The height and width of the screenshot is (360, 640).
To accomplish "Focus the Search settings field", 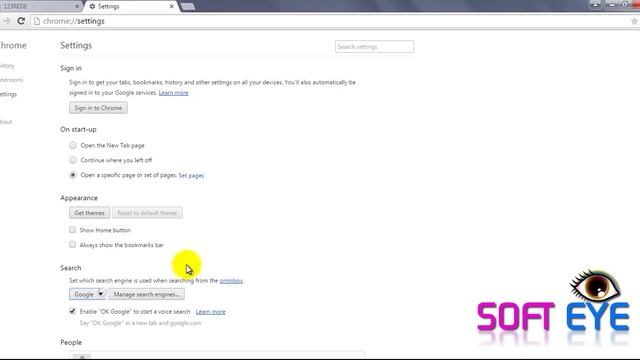I will tap(374, 47).
